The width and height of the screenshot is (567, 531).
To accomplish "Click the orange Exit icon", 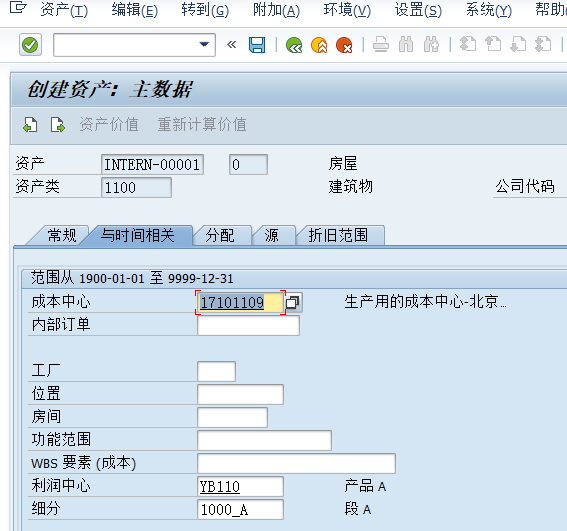I will click(x=319, y=45).
